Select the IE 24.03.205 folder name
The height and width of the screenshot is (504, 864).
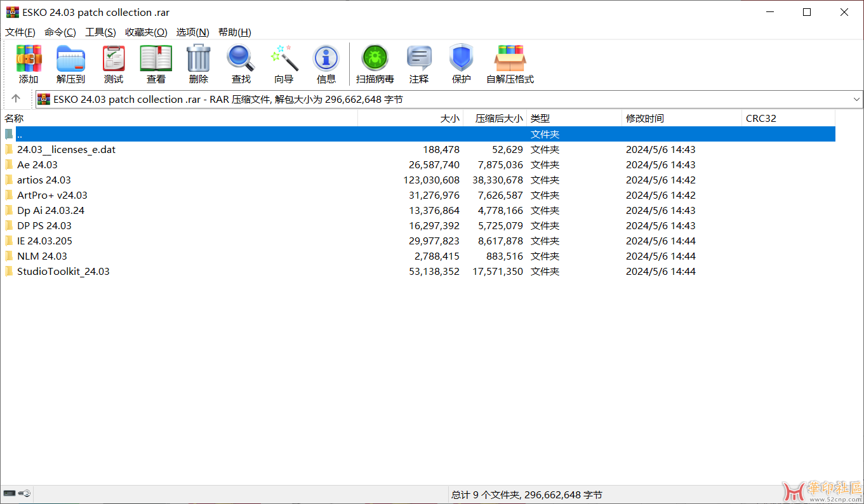pos(44,241)
